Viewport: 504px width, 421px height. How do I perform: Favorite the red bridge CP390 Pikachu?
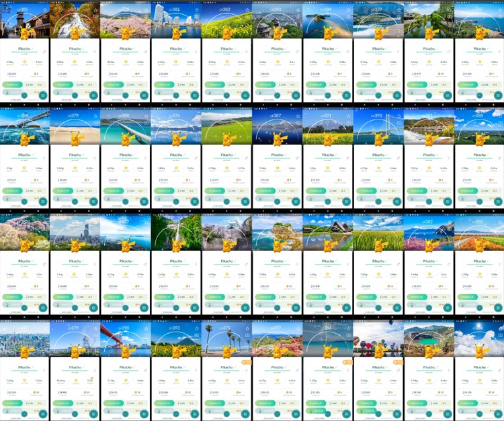click(146, 328)
